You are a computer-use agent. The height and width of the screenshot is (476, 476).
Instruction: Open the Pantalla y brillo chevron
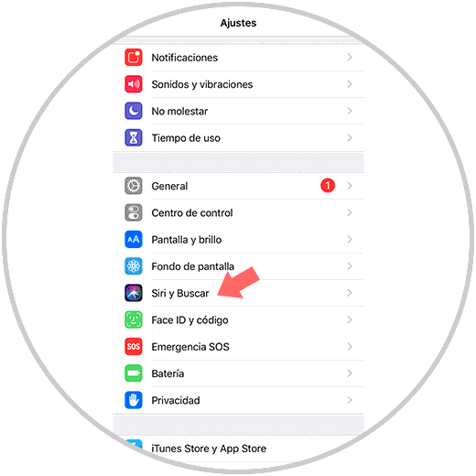(350, 240)
